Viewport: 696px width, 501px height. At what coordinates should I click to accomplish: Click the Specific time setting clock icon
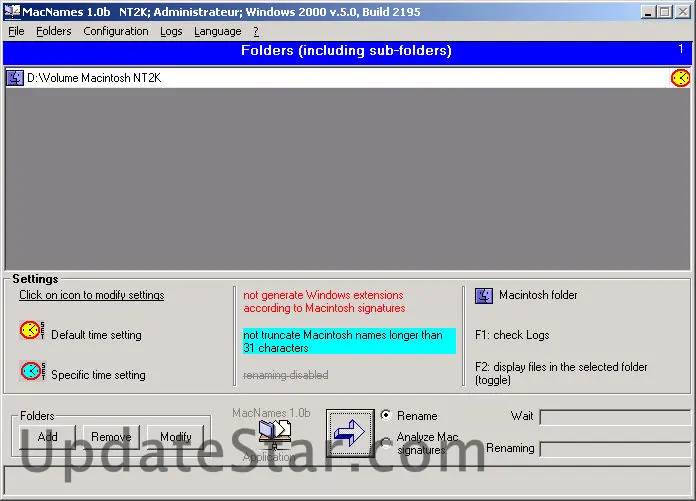pyautogui.click(x=32, y=371)
